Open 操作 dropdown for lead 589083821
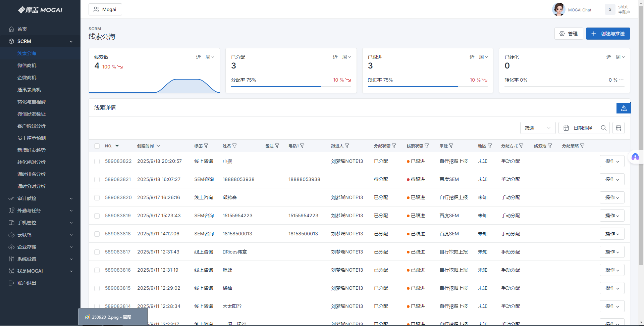The width and height of the screenshot is (644, 326). tap(612, 180)
